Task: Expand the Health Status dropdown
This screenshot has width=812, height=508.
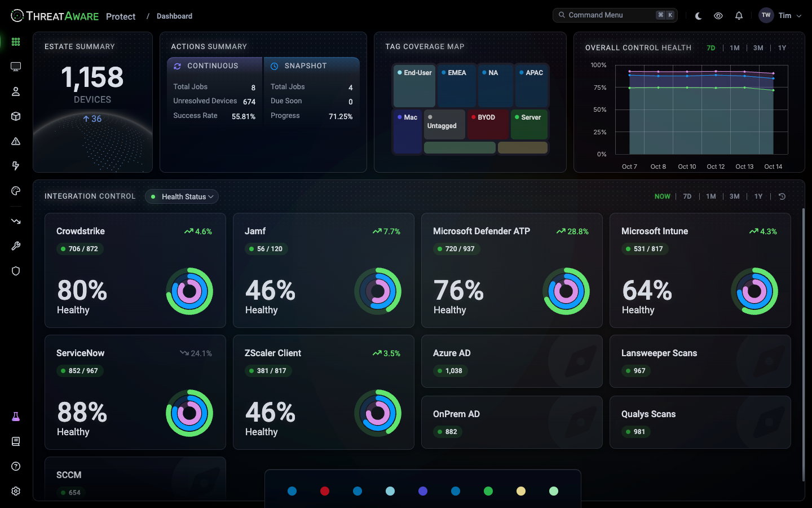Action: [x=182, y=196]
